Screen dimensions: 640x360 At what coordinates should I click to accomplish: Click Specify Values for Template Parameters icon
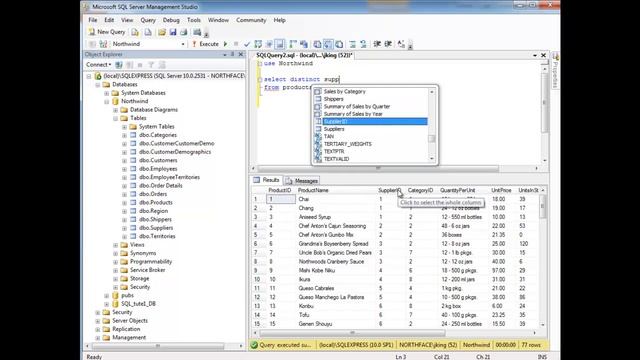tap(401, 44)
